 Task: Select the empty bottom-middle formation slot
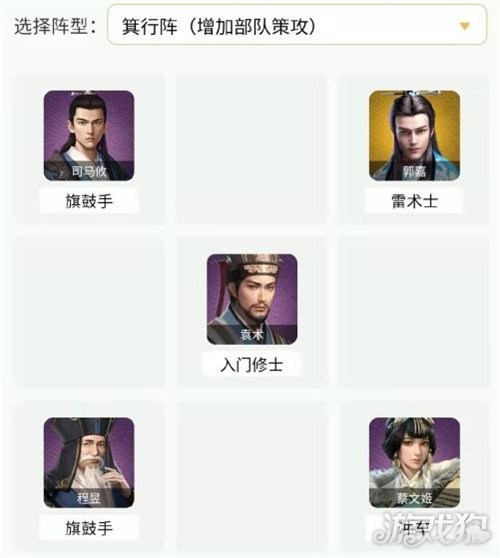(x=252, y=479)
